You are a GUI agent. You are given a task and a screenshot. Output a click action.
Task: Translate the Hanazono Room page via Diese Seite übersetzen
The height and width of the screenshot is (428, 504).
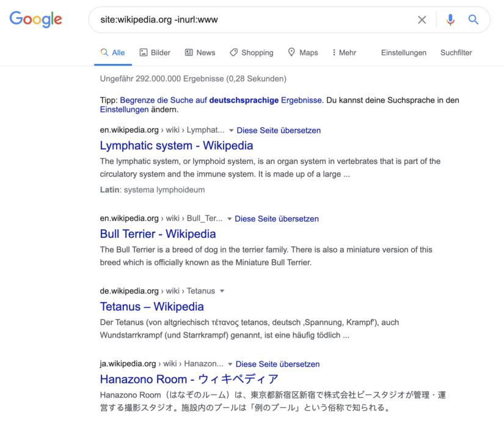pos(277,364)
